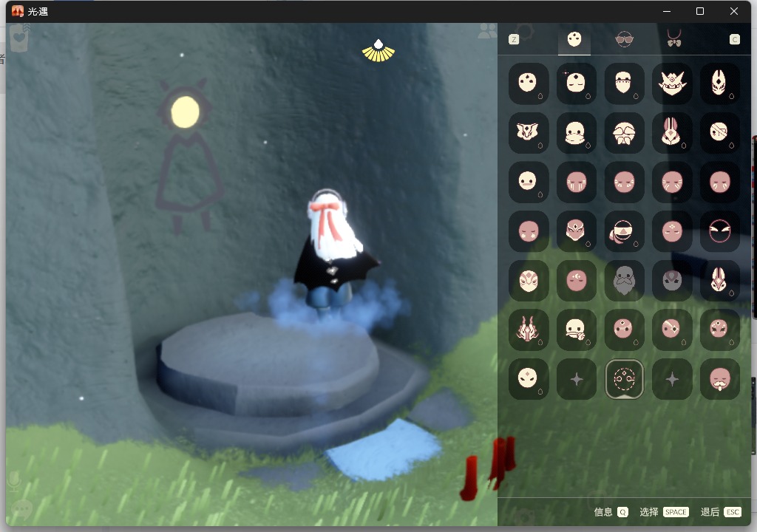Select pink mask with forehead diamond, closed eyes
Viewport: 757px width, 532px height.
tap(672, 231)
